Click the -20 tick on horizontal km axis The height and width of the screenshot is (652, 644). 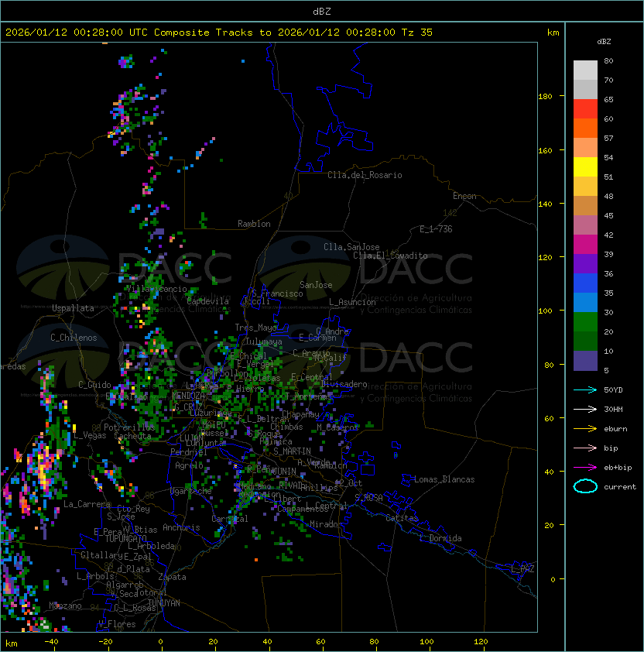[105, 642]
